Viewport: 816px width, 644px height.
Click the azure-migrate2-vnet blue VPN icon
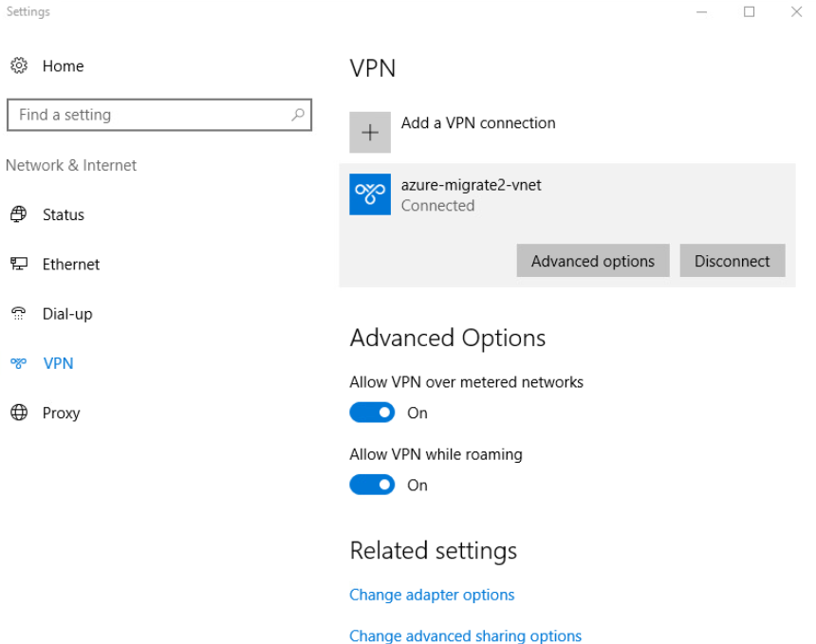(x=370, y=194)
